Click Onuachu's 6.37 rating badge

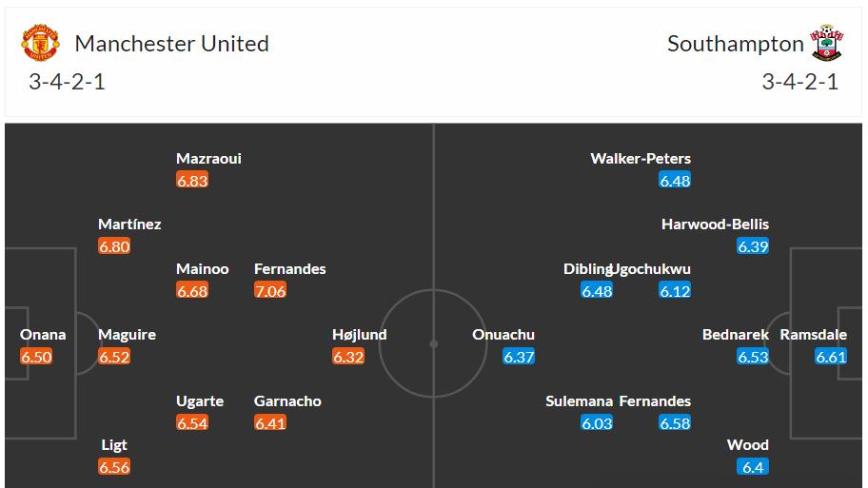tap(519, 357)
